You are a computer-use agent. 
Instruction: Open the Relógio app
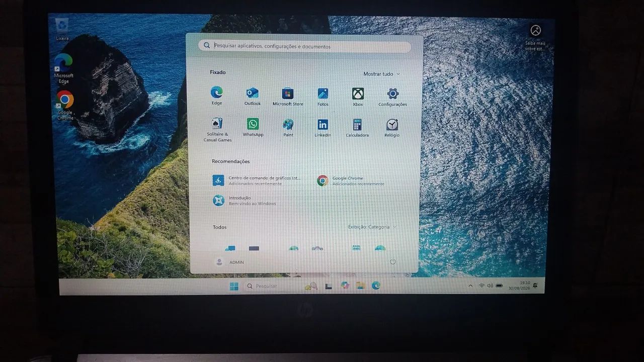[392, 128]
